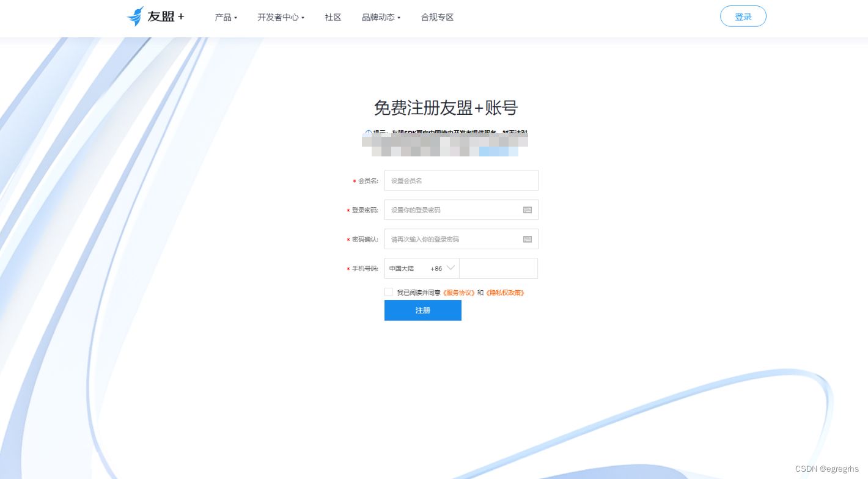This screenshot has height=479, width=868.
Task: Go to the 社区 section
Action: pos(332,18)
